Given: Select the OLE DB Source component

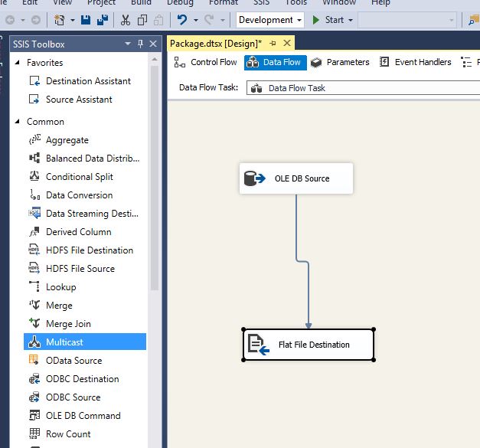Looking at the screenshot, I should (x=296, y=178).
